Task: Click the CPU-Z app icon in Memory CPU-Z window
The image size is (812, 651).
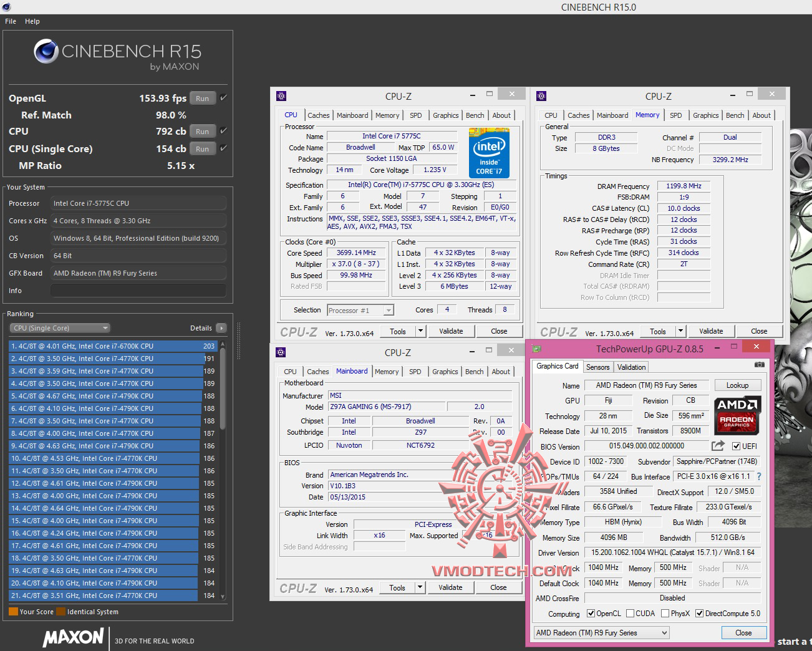Action: tap(541, 95)
